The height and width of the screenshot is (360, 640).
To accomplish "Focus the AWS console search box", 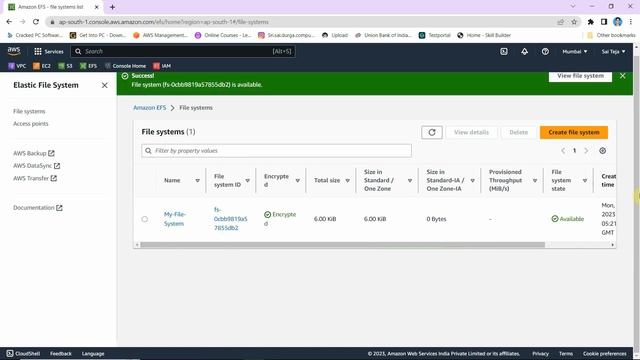I will tap(183, 51).
